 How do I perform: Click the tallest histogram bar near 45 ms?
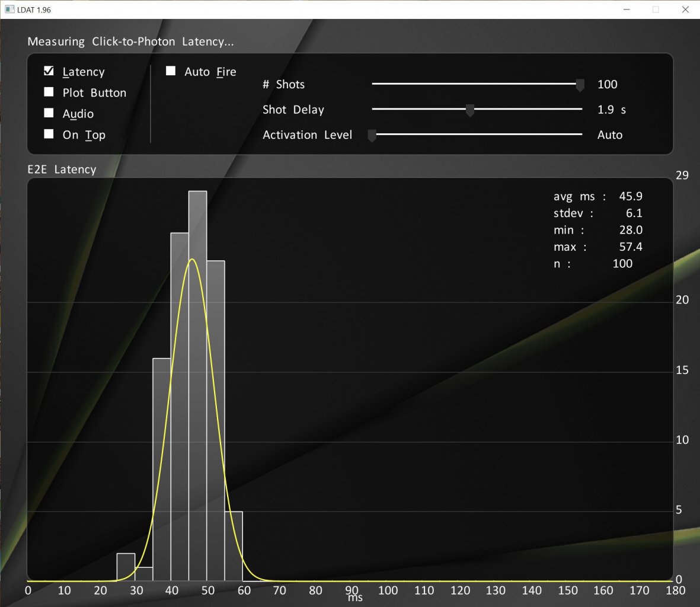[197, 386]
